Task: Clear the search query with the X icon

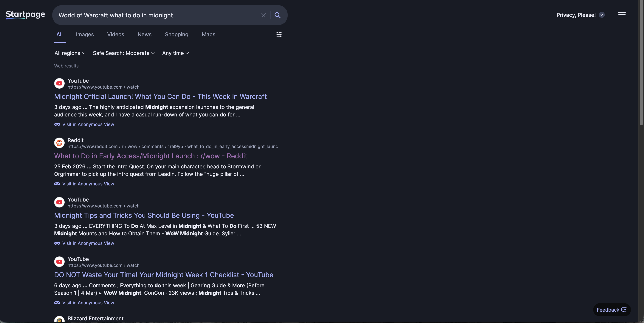Action: coord(264,15)
